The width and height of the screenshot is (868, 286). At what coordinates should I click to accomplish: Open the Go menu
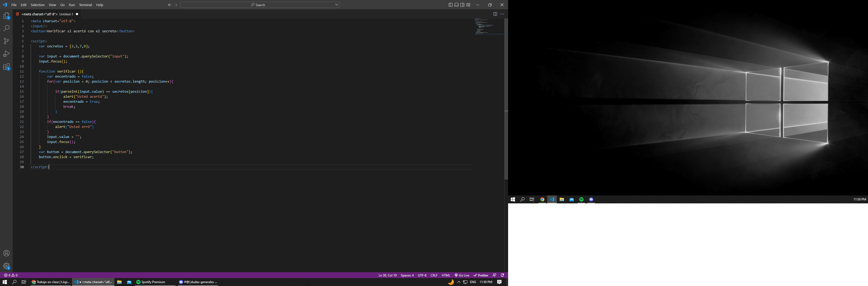pyautogui.click(x=62, y=5)
